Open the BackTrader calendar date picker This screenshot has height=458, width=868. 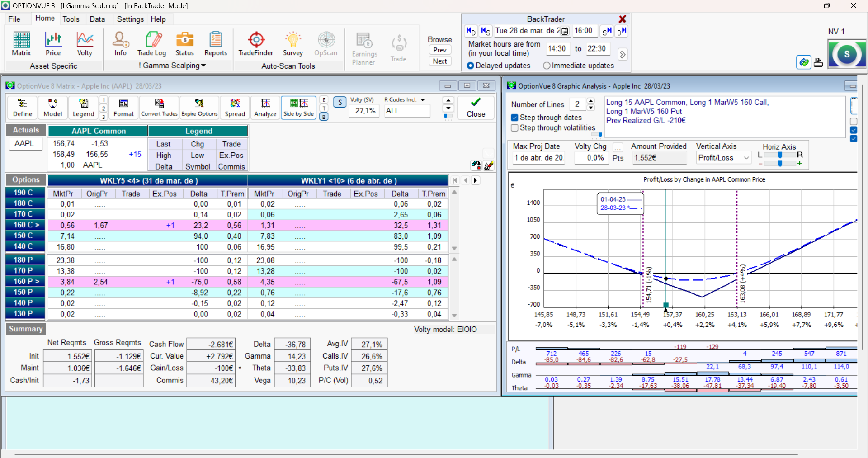coord(565,31)
